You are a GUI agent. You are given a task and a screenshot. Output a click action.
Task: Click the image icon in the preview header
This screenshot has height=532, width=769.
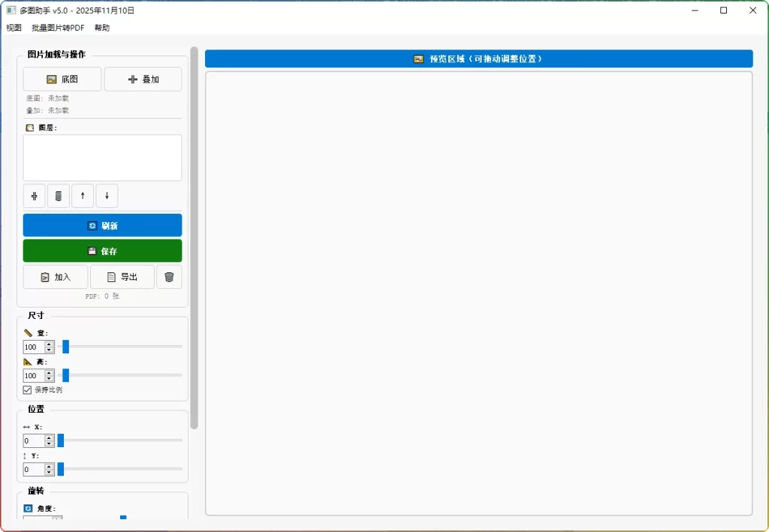pyautogui.click(x=418, y=58)
